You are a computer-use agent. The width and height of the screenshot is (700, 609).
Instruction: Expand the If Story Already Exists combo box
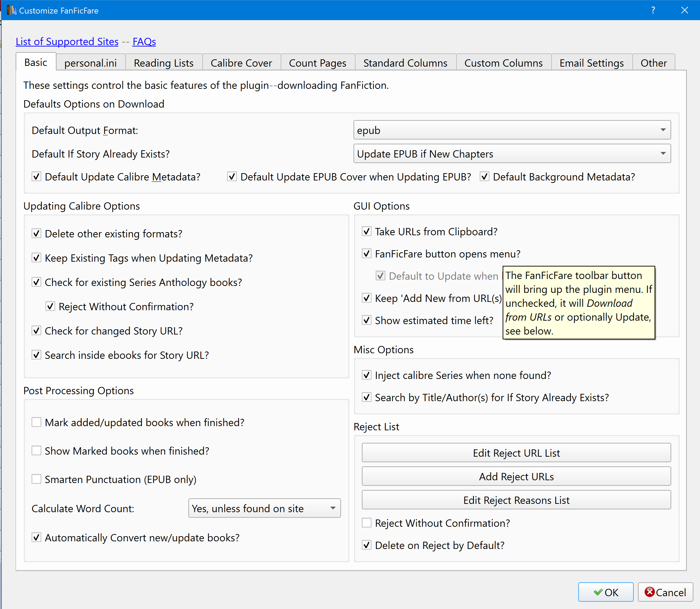coord(512,154)
